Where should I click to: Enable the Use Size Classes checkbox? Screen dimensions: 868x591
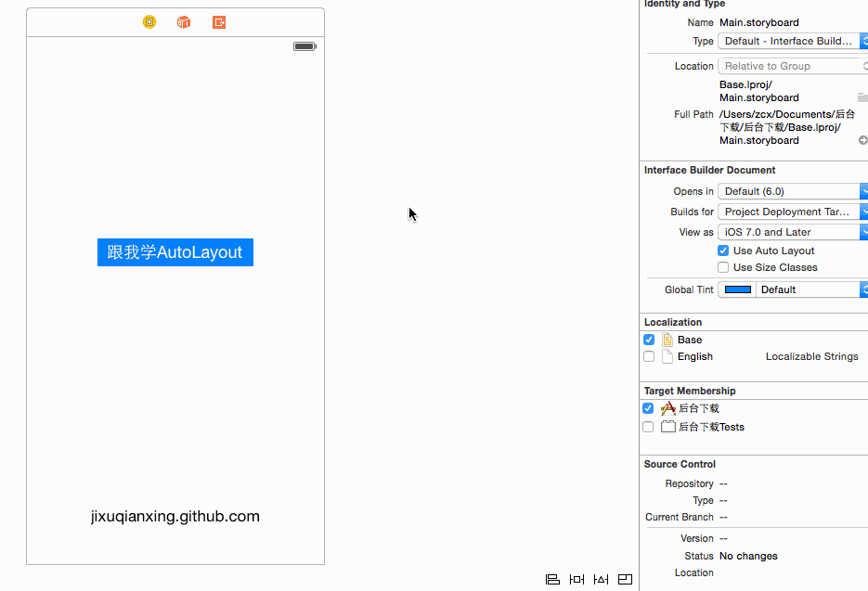click(x=723, y=267)
